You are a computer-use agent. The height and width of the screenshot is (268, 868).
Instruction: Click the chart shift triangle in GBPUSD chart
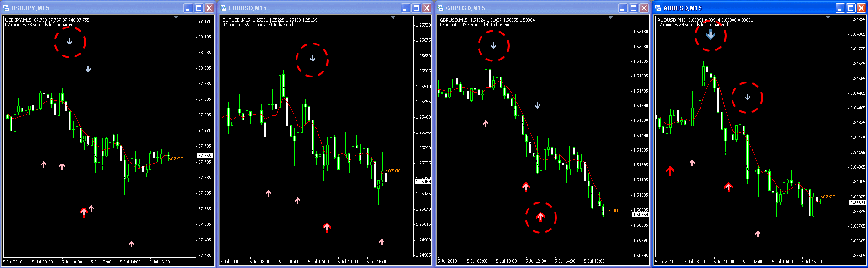[611, 17]
